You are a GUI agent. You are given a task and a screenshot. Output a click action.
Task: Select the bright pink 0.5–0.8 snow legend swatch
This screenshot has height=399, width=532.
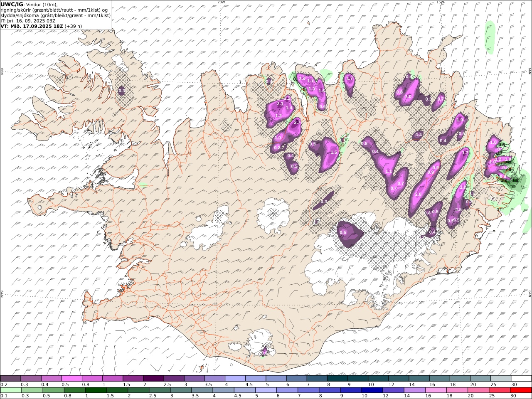pyautogui.click(x=72, y=378)
